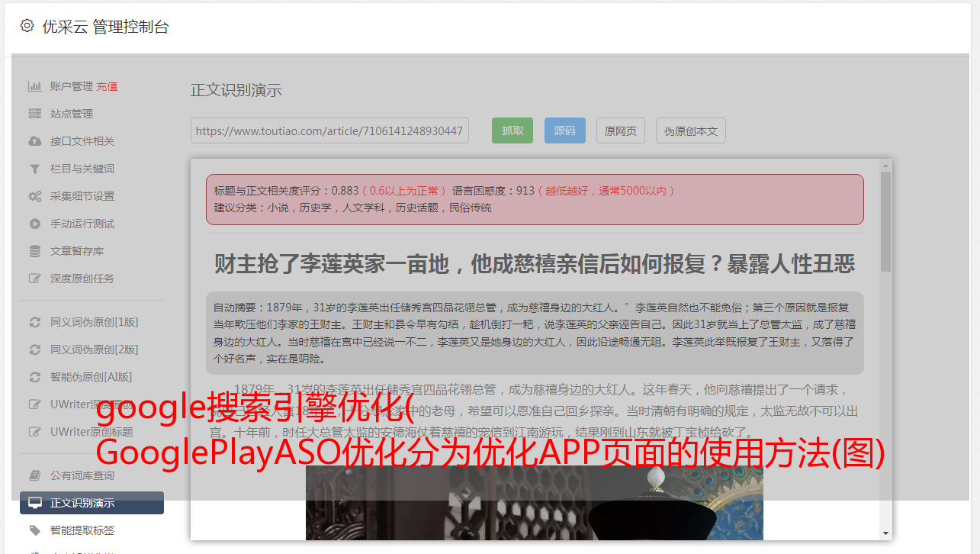Image resolution: width=980 pixels, height=554 pixels.
Task: Select the 正文识别演示 sidebar item
Action: coord(92,503)
